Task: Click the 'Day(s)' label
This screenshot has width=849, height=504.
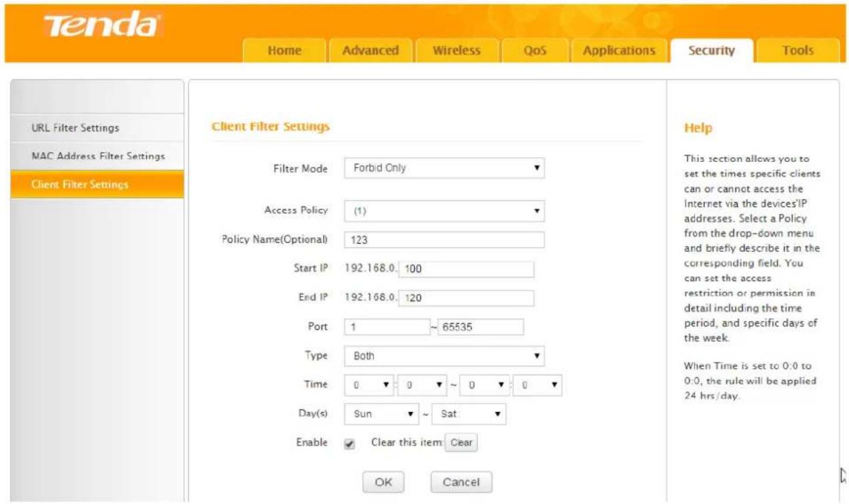Action: coord(314,414)
